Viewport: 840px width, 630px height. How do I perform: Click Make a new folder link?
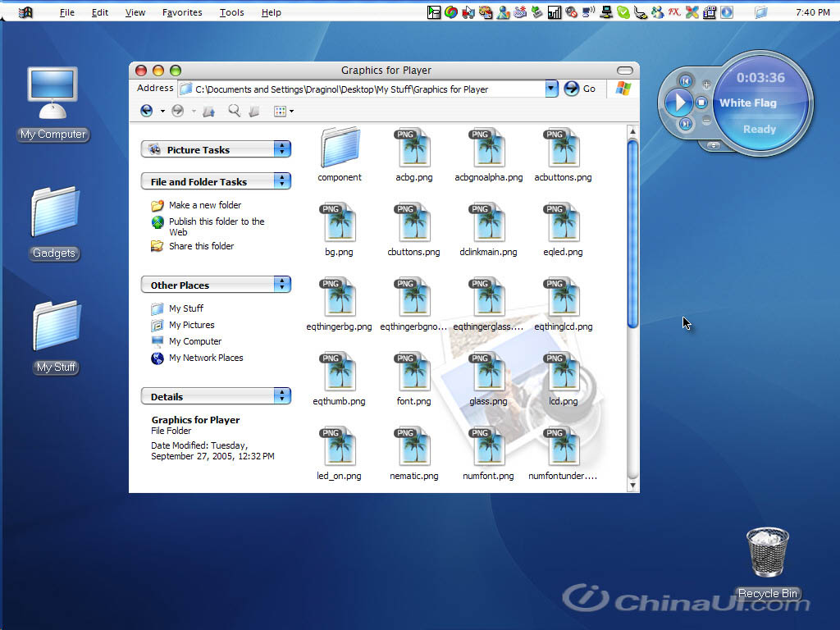204,205
